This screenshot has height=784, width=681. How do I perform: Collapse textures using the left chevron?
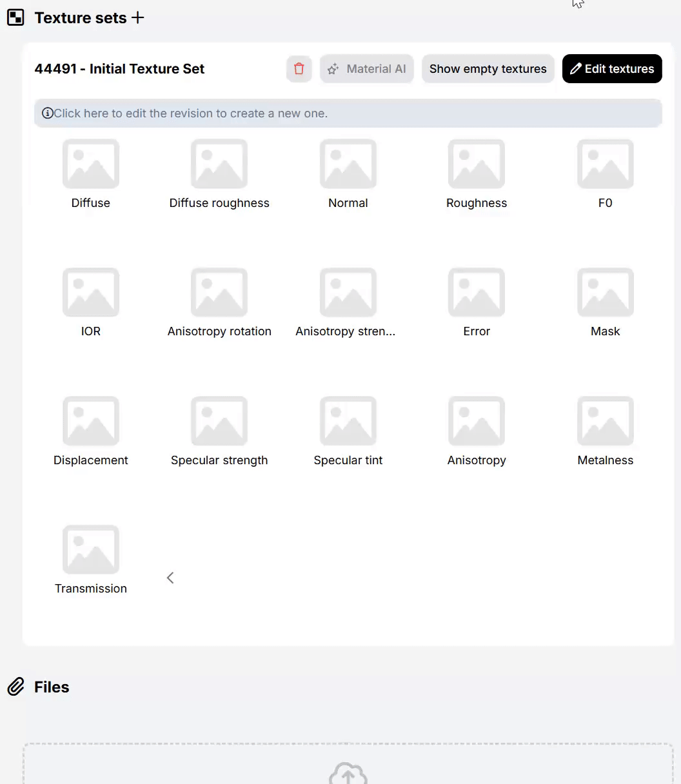pos(170,578)
